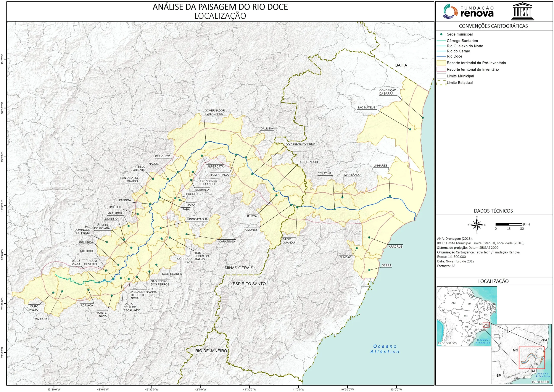This screenshot has width=554, height=392.
Task: Click the Limite Estadual dashed legend symbol
Action: coord(441,83)
